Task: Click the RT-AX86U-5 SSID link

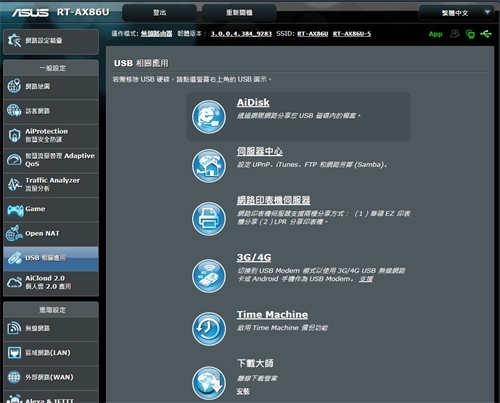Action: point(352,34)
